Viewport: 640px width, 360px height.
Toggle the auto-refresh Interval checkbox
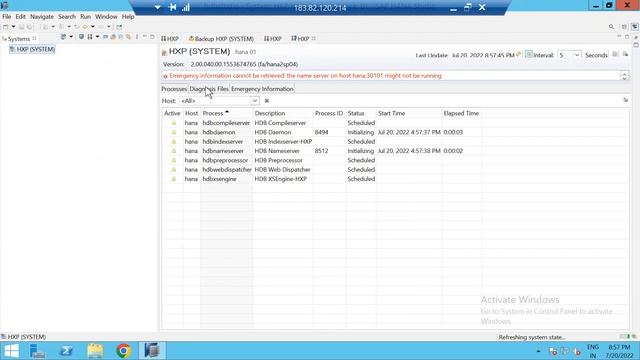pos(529,54)
